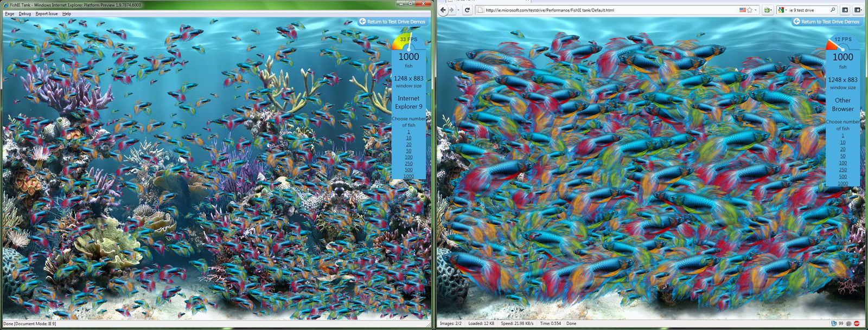The height and width of the screenshot is (330, 868).
Task: Click the search magnifier icon
Action: (833, 10)
